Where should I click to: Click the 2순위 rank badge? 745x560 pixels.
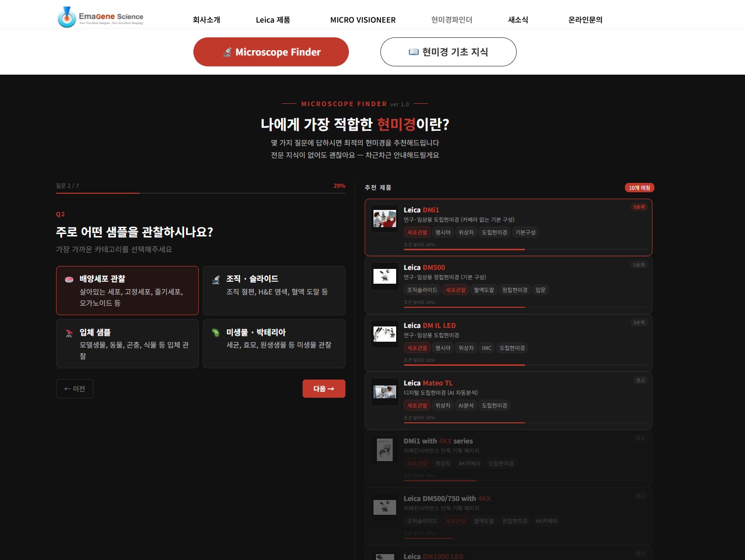tap(639, 265)
